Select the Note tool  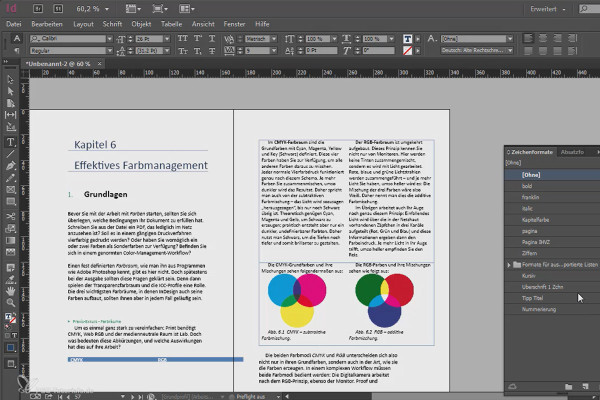(10, 268)
